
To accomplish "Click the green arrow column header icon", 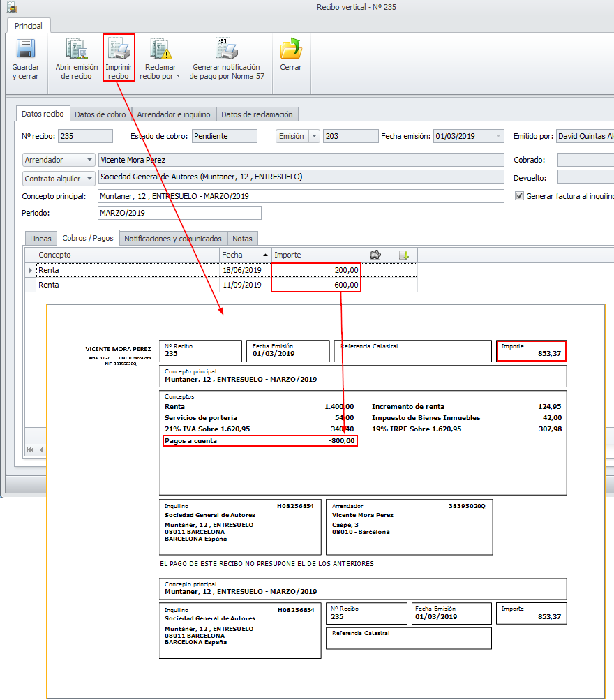I will (x=403, y=255).
